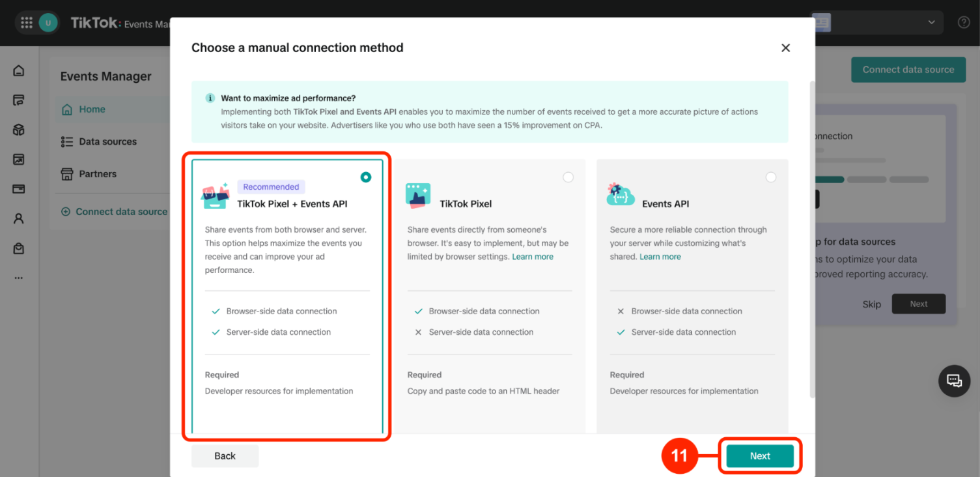Go Back in the connection method dialog
980x477 pixels.
click(225, 456)
